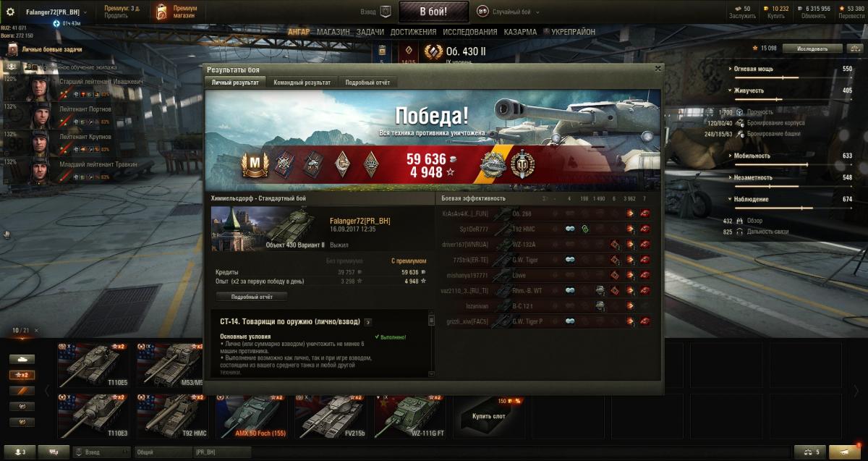Click the mission description scrollbar

[x=432, y=344]
